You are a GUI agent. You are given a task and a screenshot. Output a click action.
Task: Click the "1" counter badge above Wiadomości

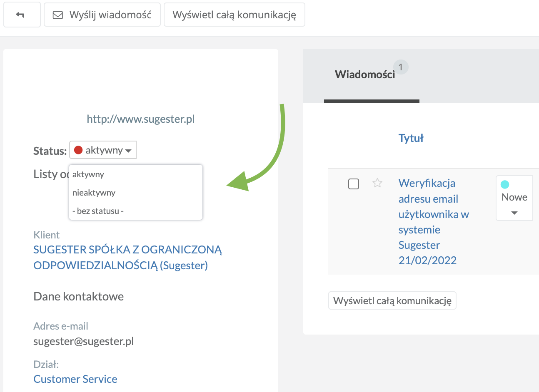click(x=401, y=67)
